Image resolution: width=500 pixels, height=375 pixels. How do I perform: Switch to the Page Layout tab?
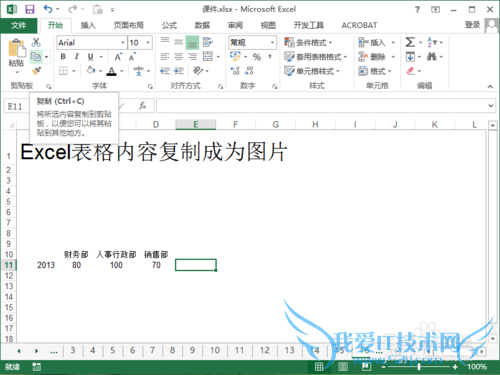point(129,25)
